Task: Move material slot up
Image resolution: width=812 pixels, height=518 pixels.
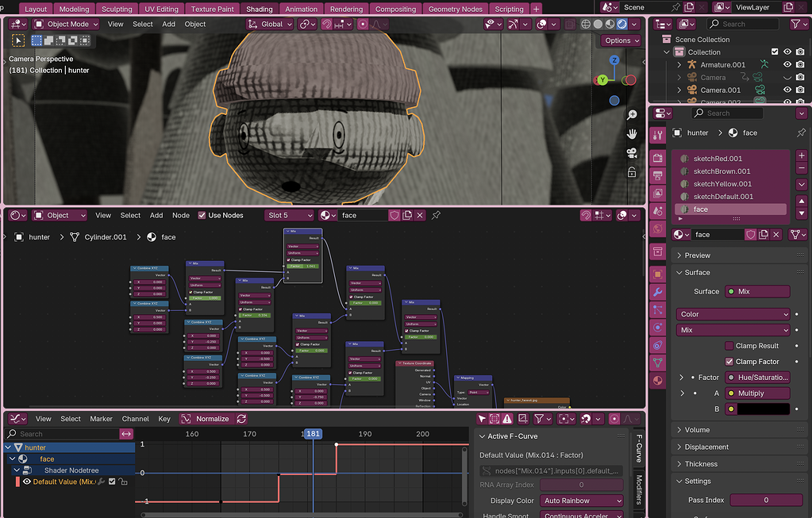Action: (802, 201)
